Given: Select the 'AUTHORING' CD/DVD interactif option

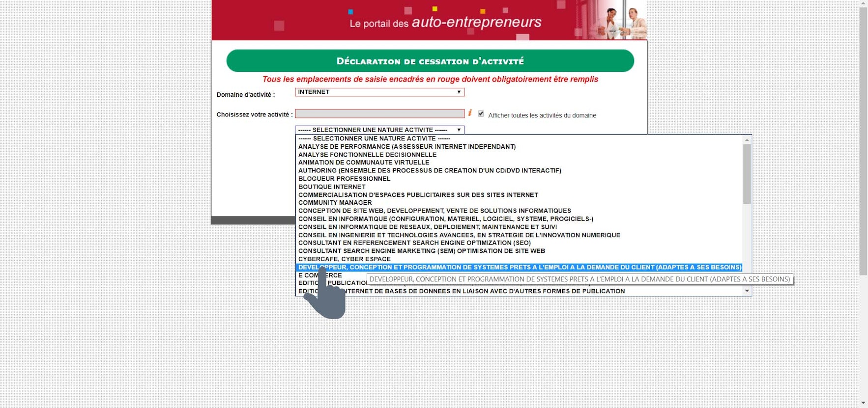Looking at the screenshot, I should 519,171.
